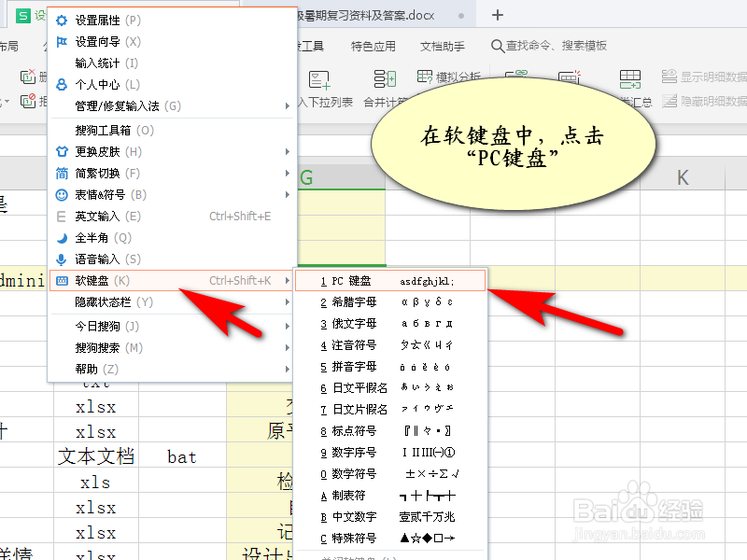The image size is (747, 560).
Task: Click the green S WPS tab icon
Action: click(22, 16)
